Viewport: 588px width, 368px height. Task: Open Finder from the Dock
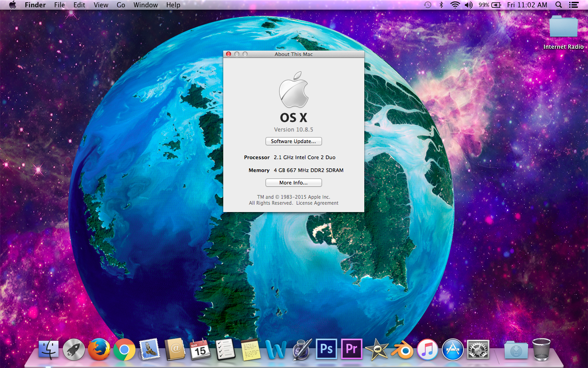pyautogui.click(x=48, y=350)
